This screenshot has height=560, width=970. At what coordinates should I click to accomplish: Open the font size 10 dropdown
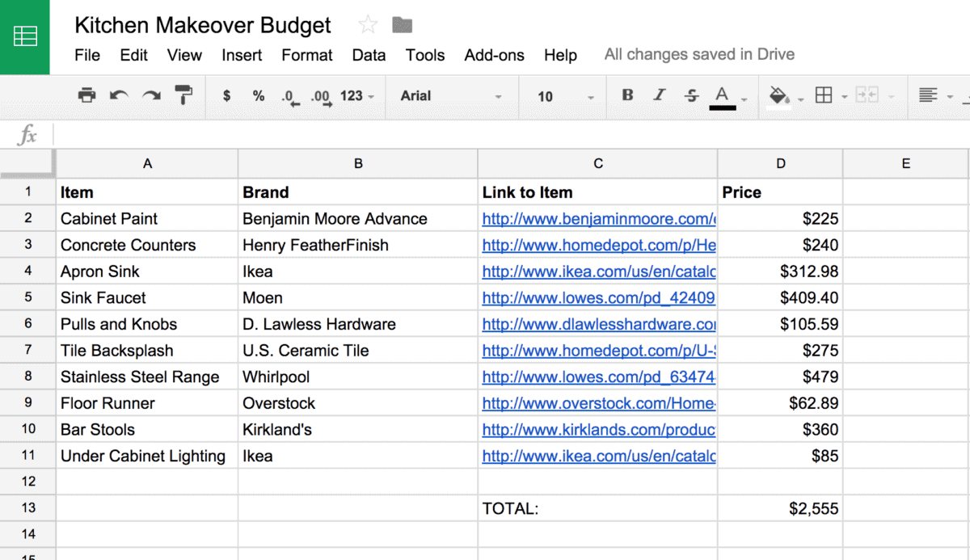coord(566,96)
